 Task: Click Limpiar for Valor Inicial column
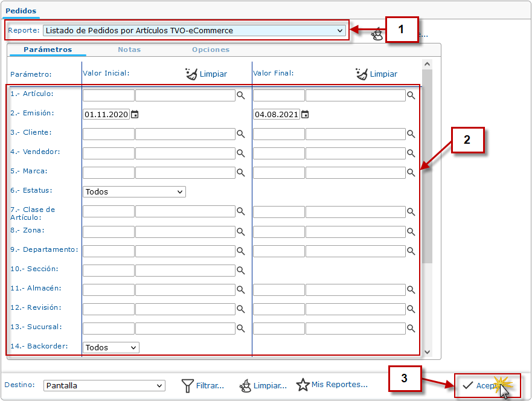pos(207,74)
